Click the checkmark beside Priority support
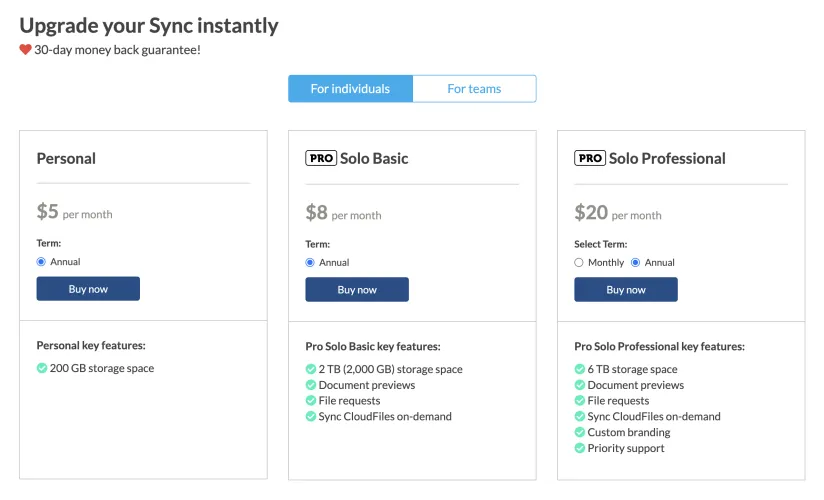The width and height of the screenshot is (824, 500). (x=579, y=449)
